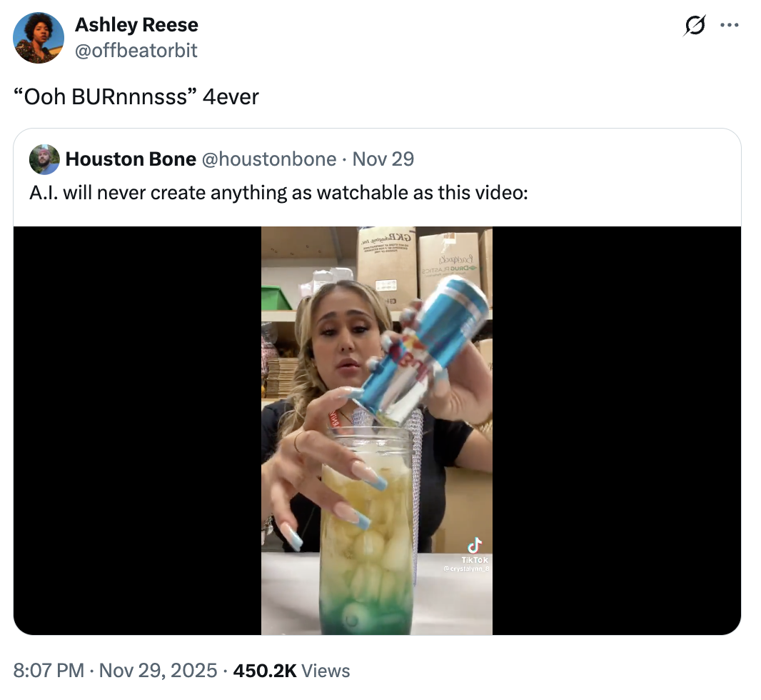Viewport: 761px width, 700px height.
Task: Open quoted post text about A.I. video
Action: [278, 193]
